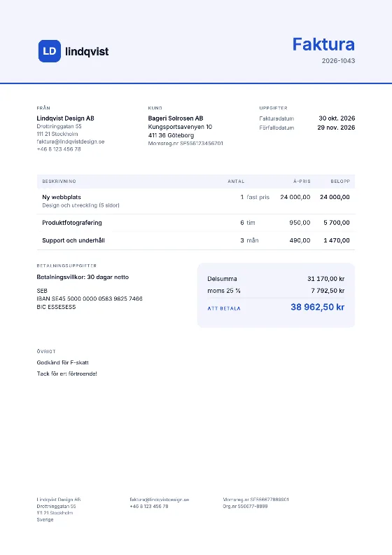Click VAT amount 7 792,50 kr
Image resolution: width=392 pixels, height=555 pixels.
point(328,291)
